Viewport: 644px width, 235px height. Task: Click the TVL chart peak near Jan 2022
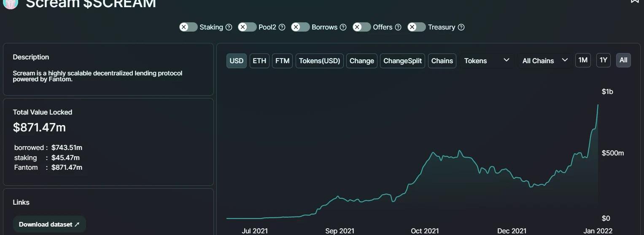coord(598,105)
